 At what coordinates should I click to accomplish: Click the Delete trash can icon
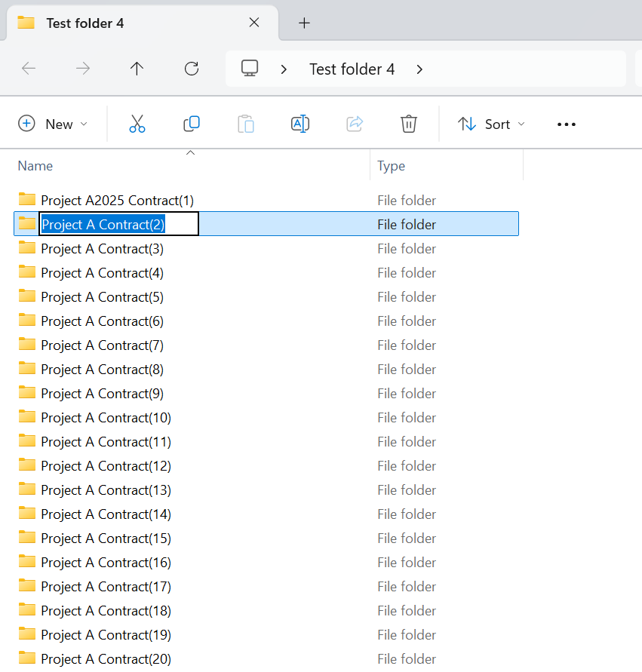pos(409,124)
